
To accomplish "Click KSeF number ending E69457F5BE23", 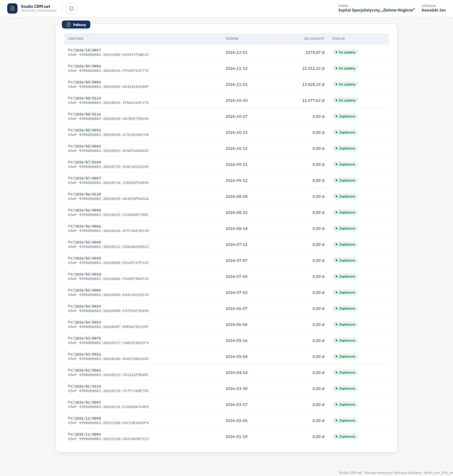I will tap(108, 55).
